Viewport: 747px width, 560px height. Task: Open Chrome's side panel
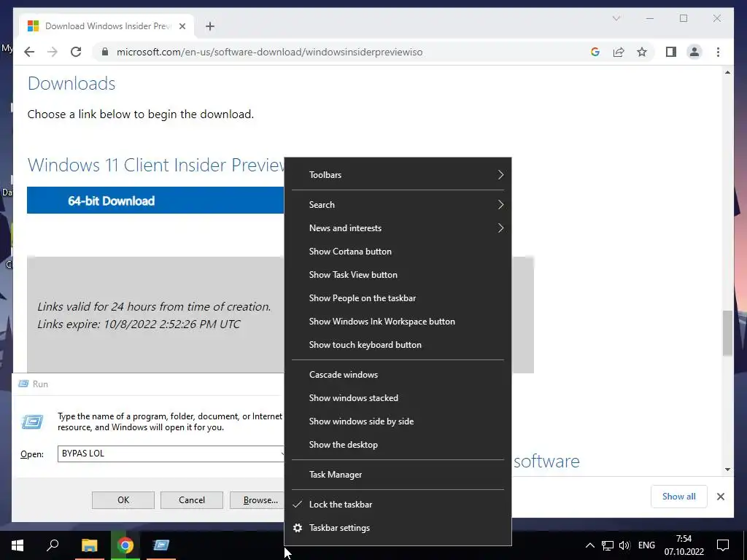(x=671, y=52)
